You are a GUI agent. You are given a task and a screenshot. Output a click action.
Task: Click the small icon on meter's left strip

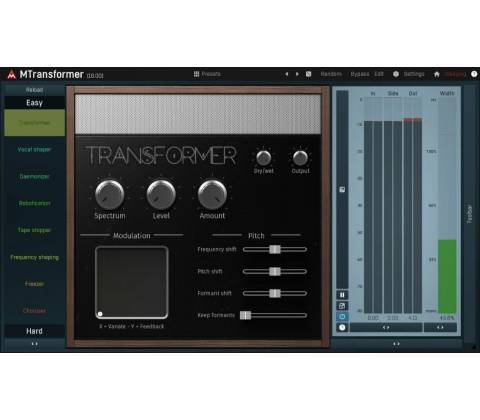click(342, 190)
